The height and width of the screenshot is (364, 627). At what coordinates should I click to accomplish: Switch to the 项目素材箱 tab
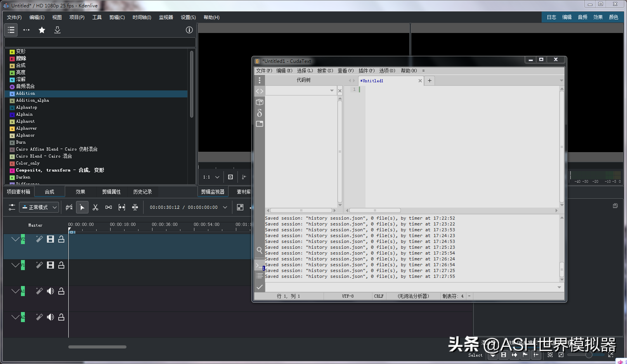click(x=18, y=192)
